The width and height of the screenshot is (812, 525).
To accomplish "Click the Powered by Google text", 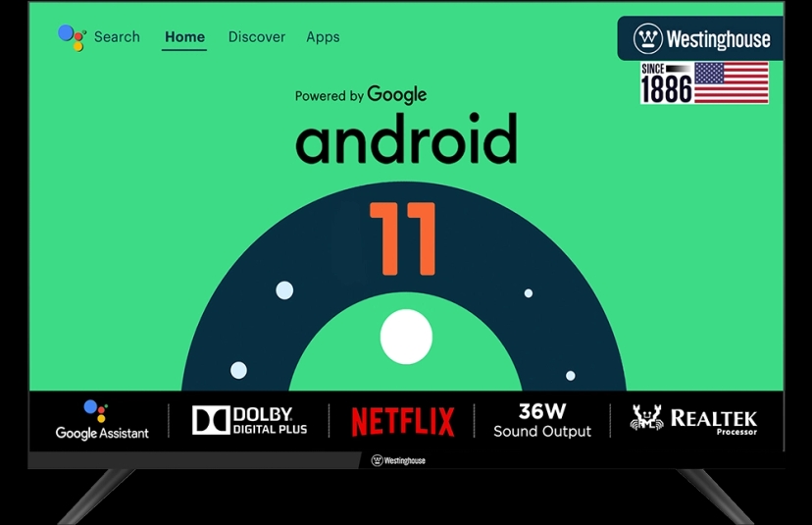I will (361, 95).
